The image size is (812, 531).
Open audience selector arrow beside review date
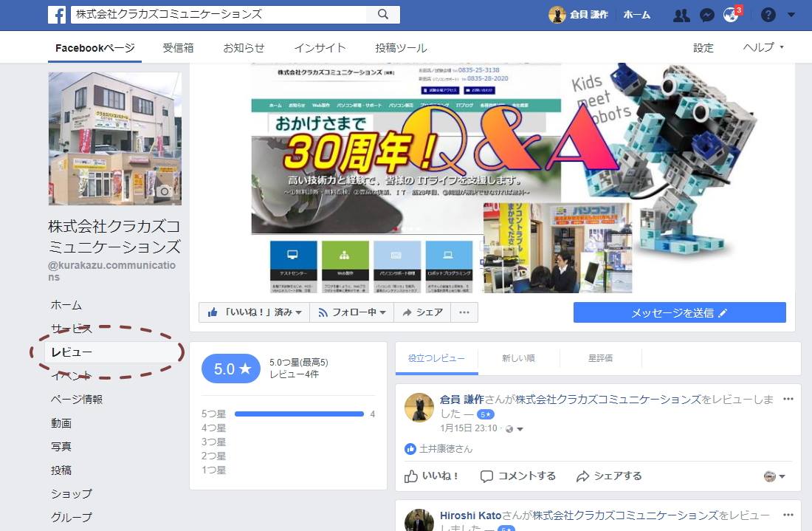click(x=520, y=429)
